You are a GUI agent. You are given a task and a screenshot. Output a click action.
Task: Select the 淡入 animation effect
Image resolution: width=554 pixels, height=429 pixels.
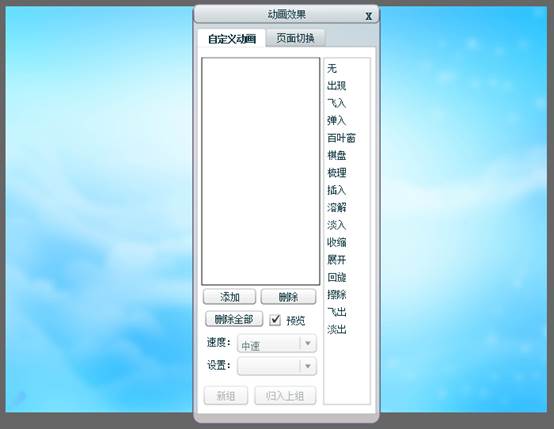coord(336,225)
